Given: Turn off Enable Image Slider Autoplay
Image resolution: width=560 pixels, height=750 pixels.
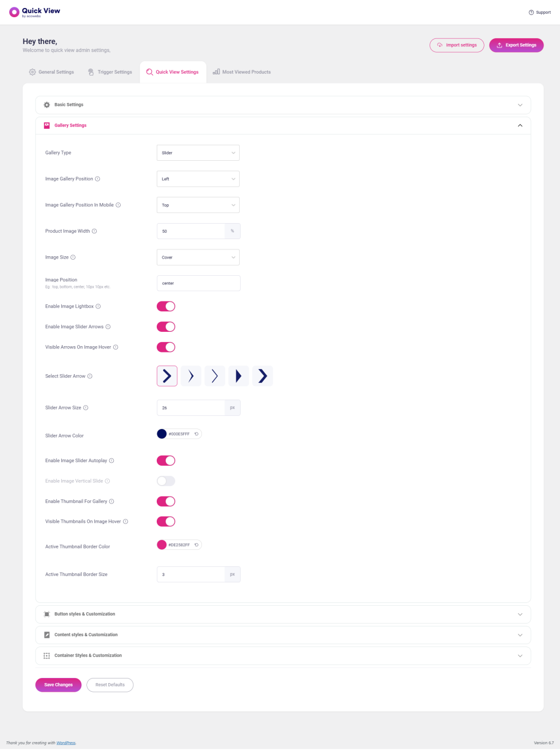Looking at the screenshot, I should pyautogui.click(x=166, y=461).
